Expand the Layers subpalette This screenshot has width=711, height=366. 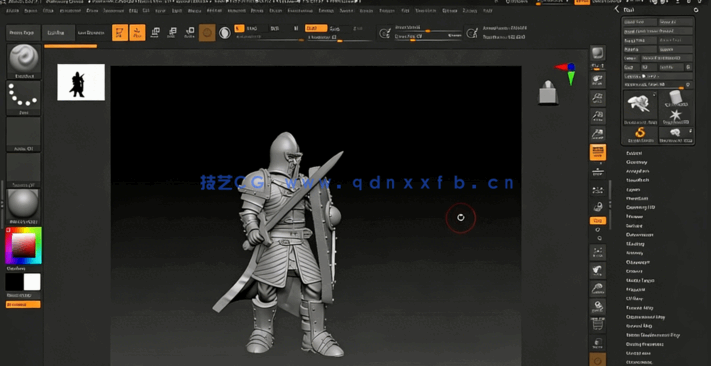(x=633, y=190)
